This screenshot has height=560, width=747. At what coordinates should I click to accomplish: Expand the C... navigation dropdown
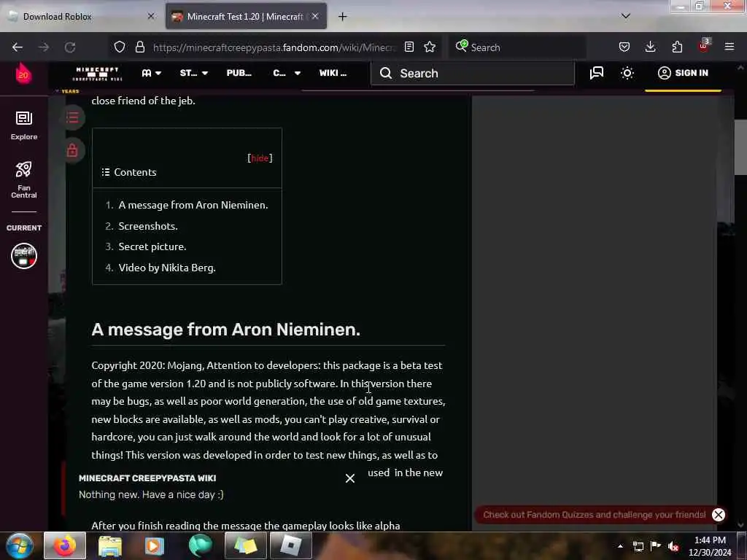click(x=287, y=73)
